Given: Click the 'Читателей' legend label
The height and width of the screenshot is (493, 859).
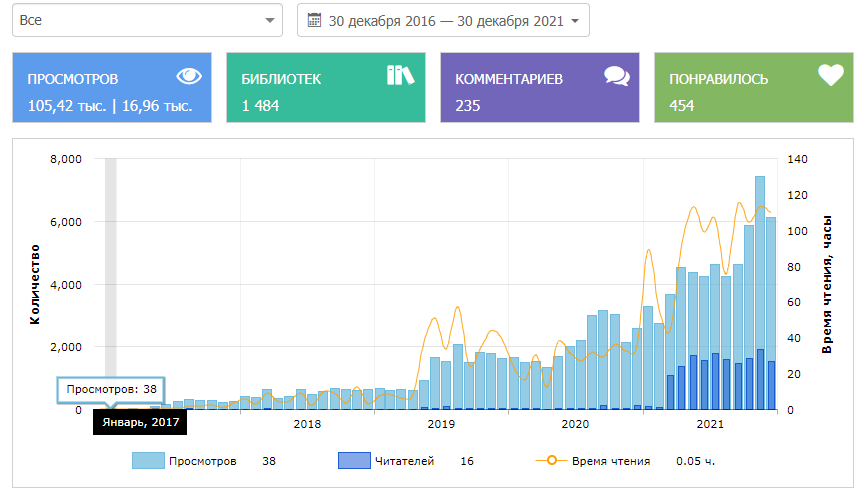Looking at the screenshot, I should pyautogui.click(x=404, y=461).
